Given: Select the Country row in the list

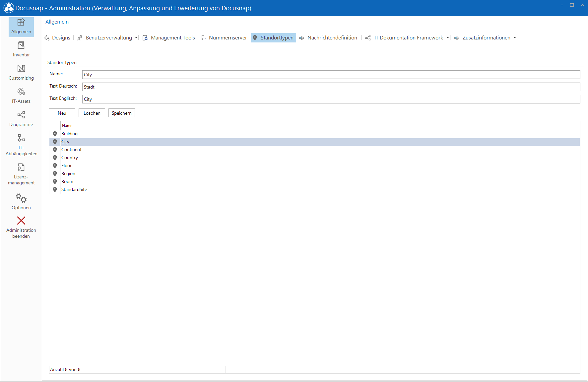Looking at the screenshot, I should 314,158.
